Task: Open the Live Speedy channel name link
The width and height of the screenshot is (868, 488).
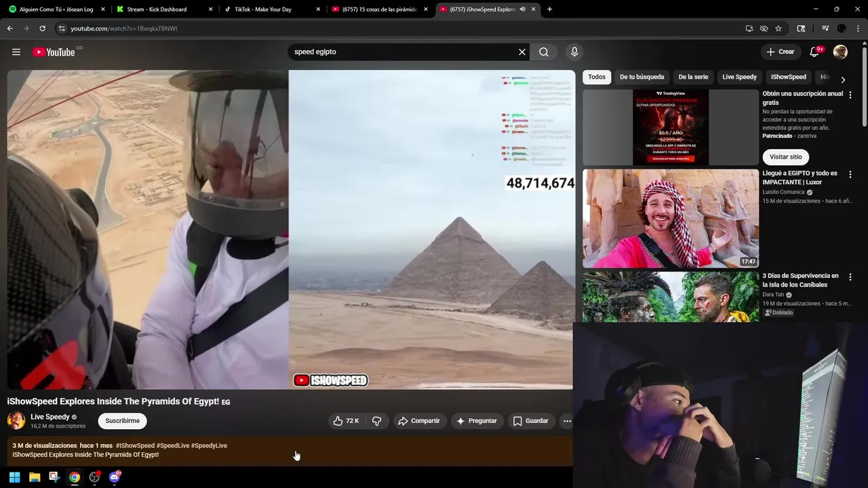Action: click(50, 417)
